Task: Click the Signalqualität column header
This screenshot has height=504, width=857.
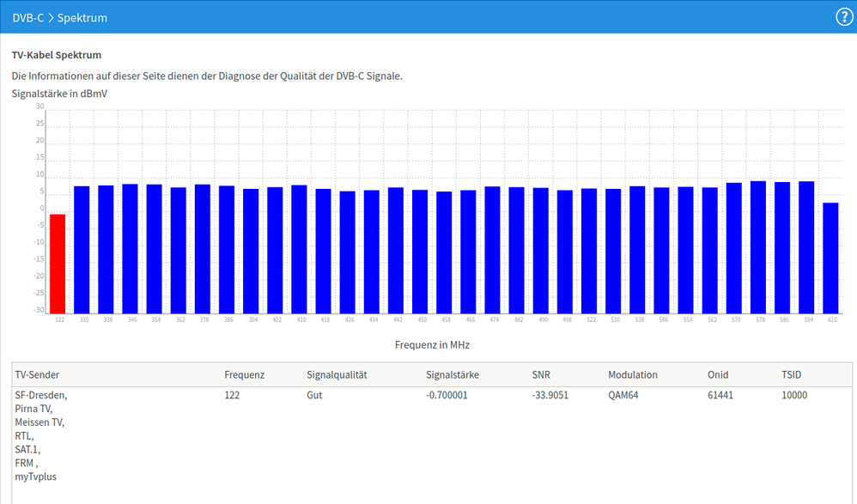Action: tap(337, 375)
